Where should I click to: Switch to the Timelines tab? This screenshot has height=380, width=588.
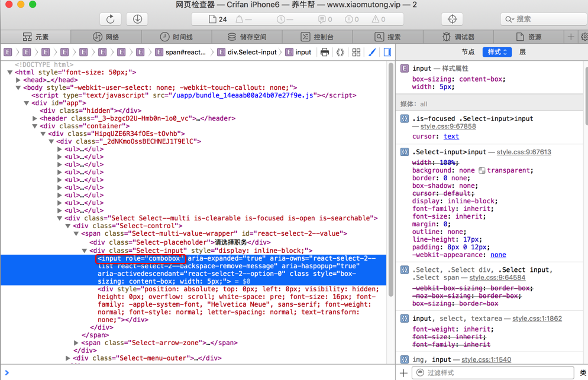click(x=176, y=37)
